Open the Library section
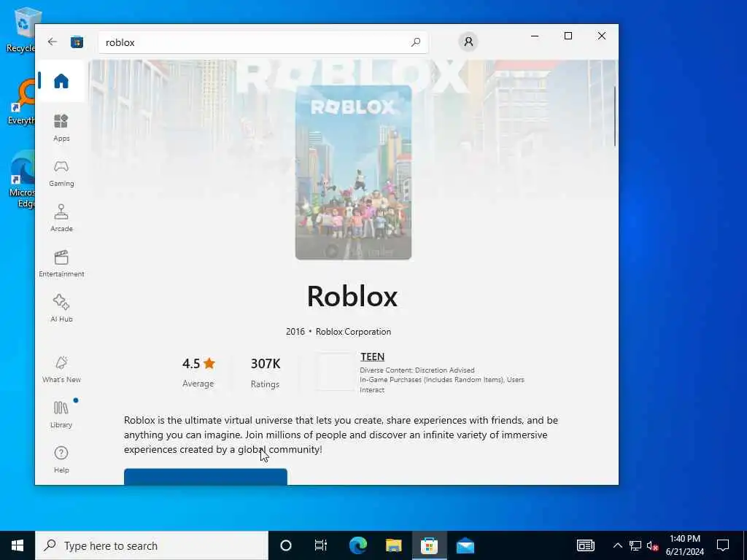The height and width of the screenshot is (560, 747). pos(61,414)
